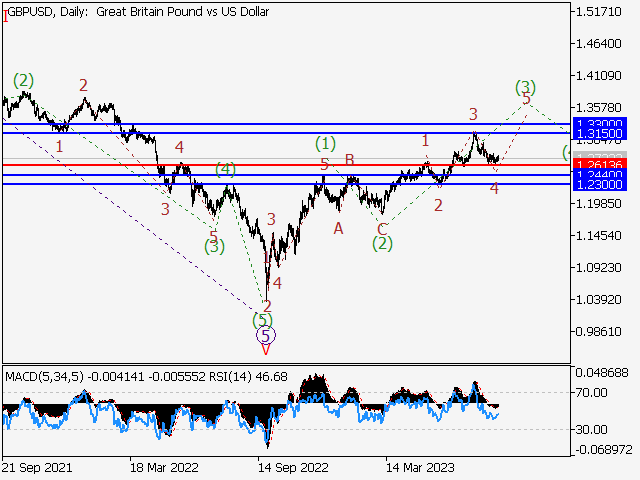This screenshot has width=640, height=480.
Task: Select the 1.33000 blue price level tag
Action: pyautogui.click(x=600, y=122)
